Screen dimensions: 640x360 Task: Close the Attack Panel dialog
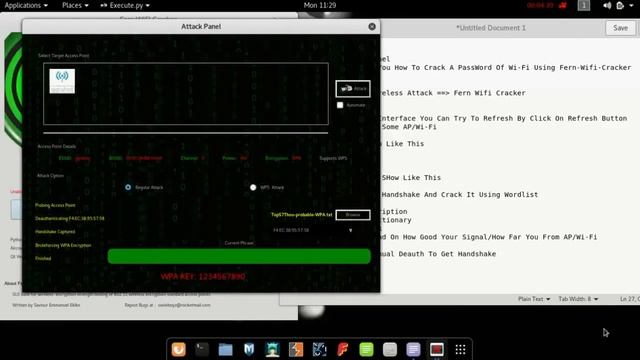372,27
